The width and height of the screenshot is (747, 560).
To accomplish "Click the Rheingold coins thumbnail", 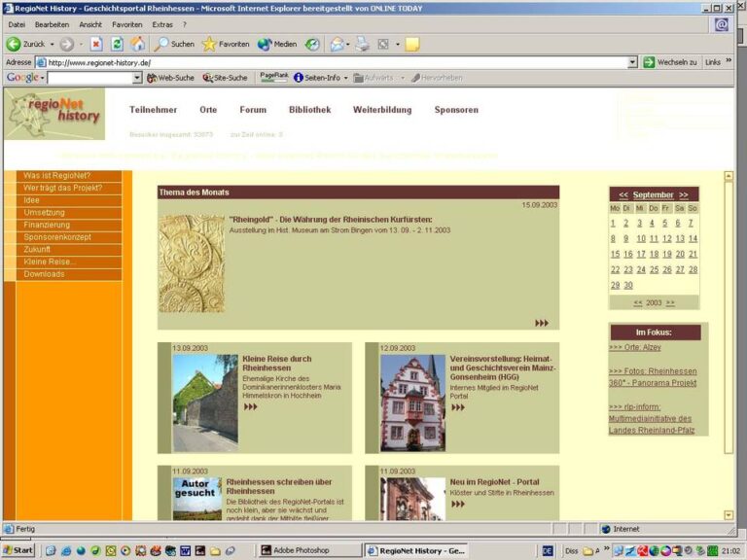I will [192, 263].
